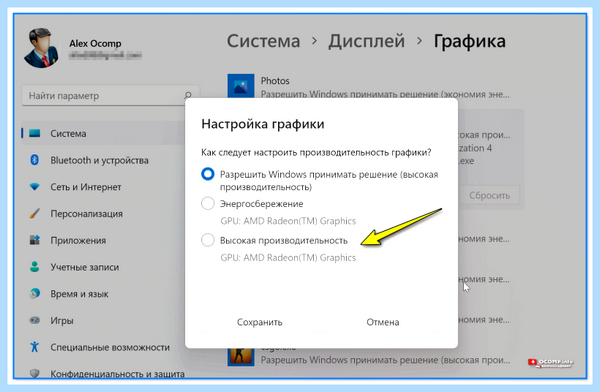The image size is (600, 392).
Task: Click the search magnifier icon
Action: click(x=188, y=95)
